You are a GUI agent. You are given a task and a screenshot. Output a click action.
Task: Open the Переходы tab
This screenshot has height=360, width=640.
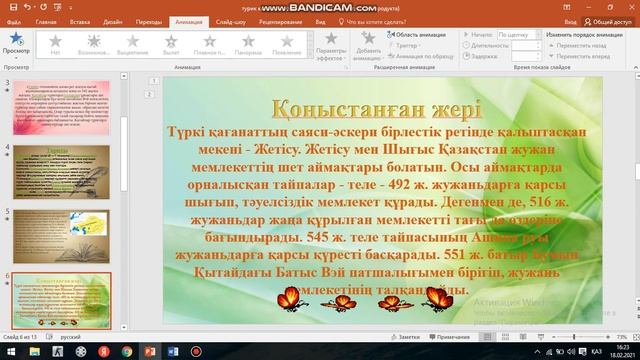[149, 22]
